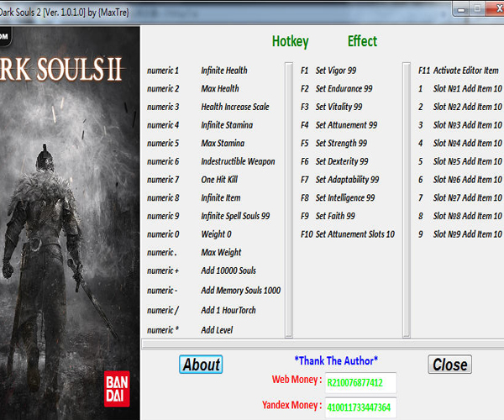Click the numeric 7 hotkey label
This screenshot has width=504, height=420.
163,180
